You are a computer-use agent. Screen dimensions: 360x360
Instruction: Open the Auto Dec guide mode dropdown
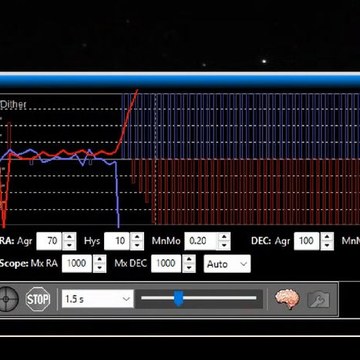pos(227,264)
